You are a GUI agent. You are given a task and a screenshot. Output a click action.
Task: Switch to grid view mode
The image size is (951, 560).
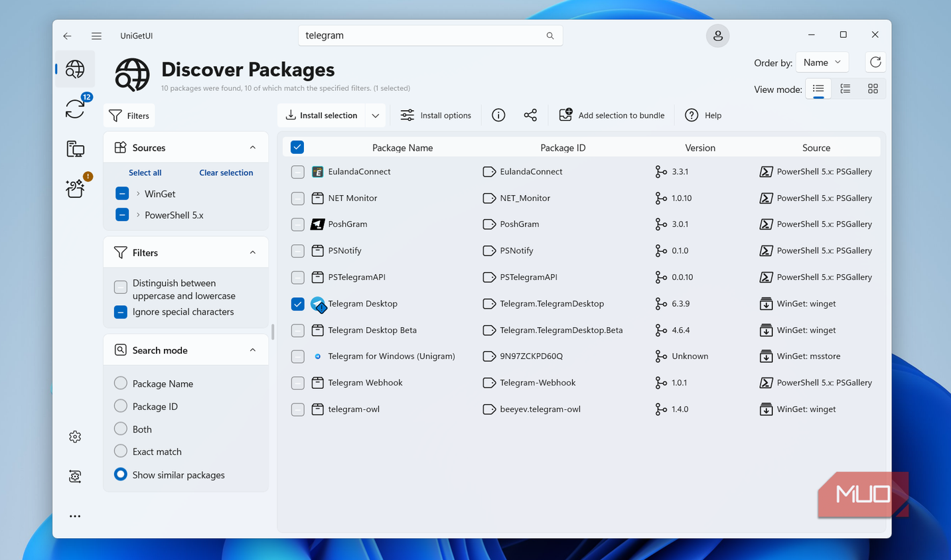coord(873,89)
